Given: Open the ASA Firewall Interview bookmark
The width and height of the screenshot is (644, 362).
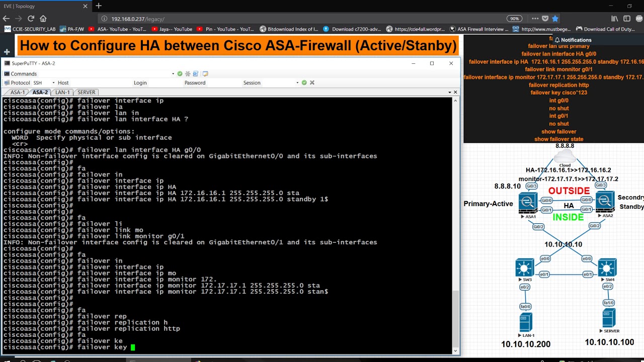Looking at the screenshot, I should 479,29.
